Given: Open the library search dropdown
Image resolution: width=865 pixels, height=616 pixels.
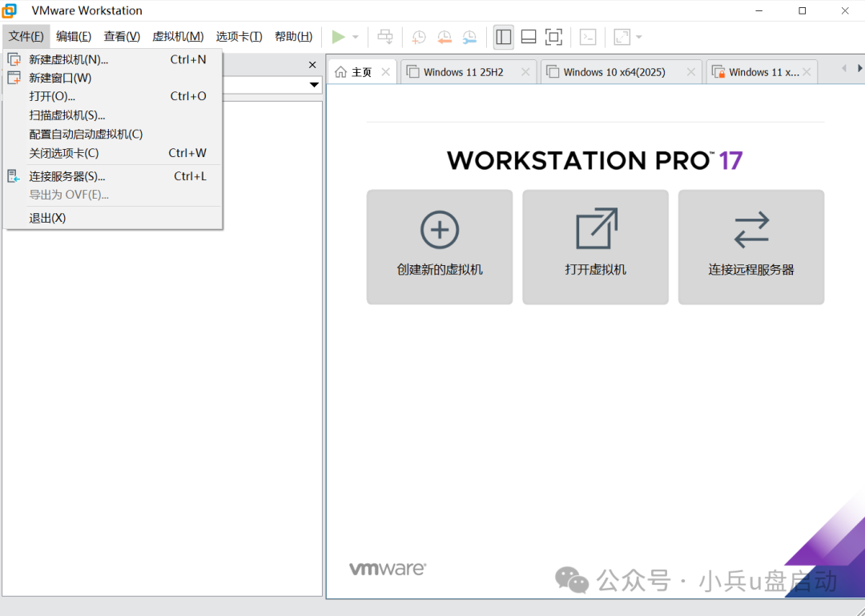Looking at the screenshot, I should point(314,86).
